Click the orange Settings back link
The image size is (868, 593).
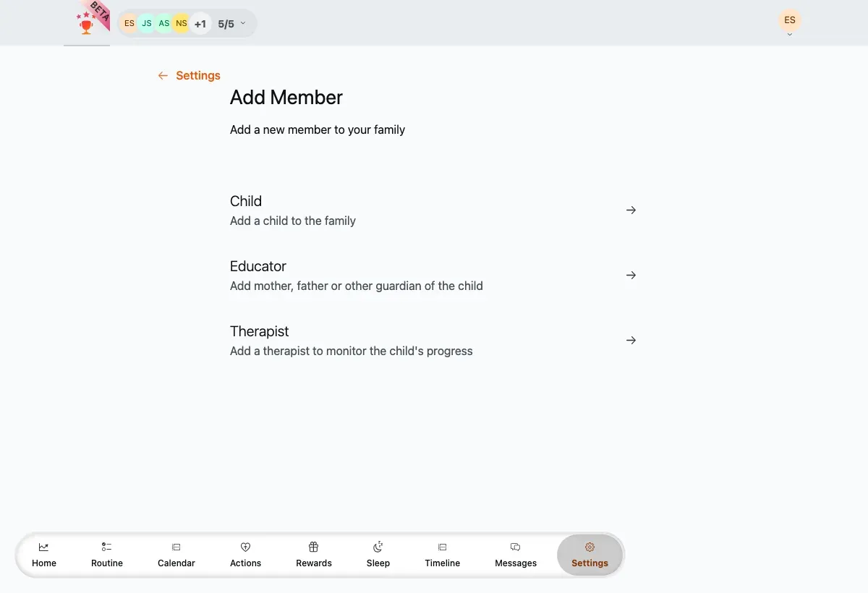click(198, 75)
